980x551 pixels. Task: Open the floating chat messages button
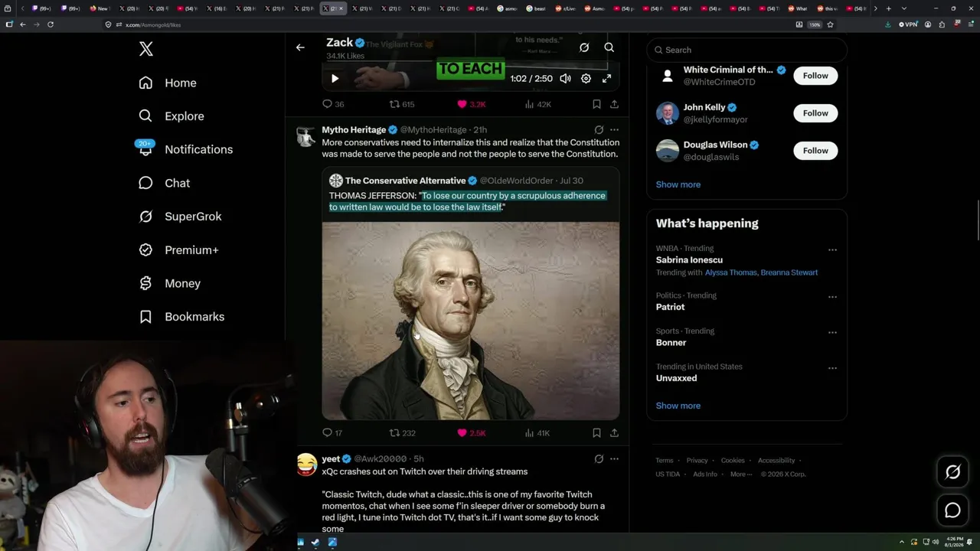point(953,510)
